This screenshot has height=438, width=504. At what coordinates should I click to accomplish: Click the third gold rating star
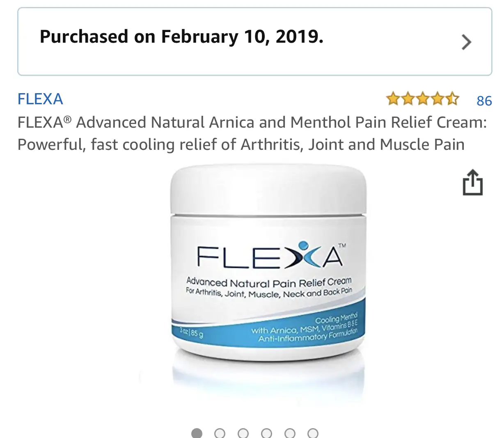423,99
